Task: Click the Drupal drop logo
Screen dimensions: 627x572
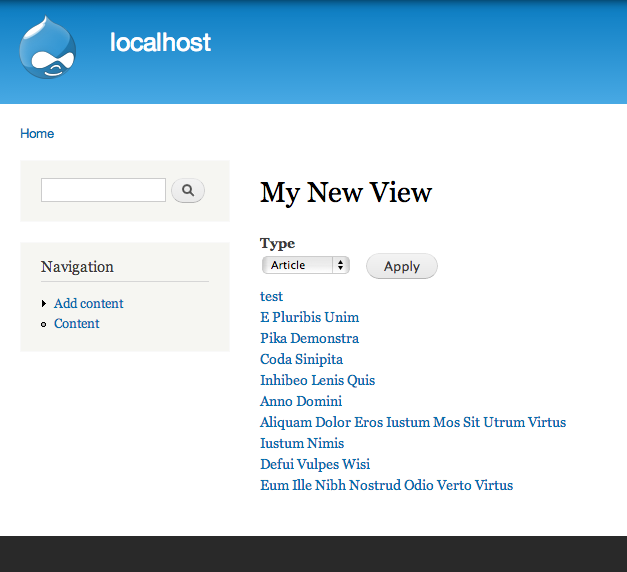Action: [x=48, y=47]
